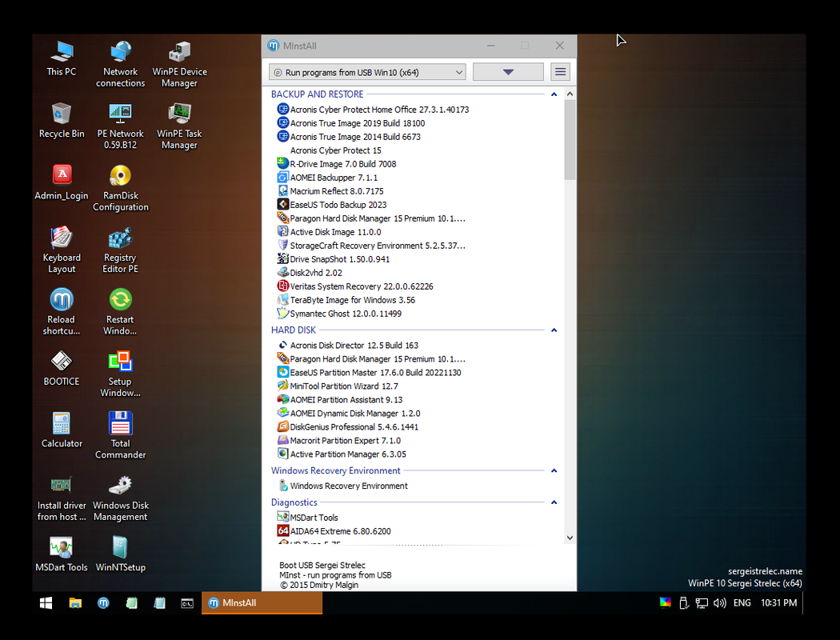This screenshot has height=640, width=840.
Task: Click Veritas System Recovery icon
Action: [283, 286]
